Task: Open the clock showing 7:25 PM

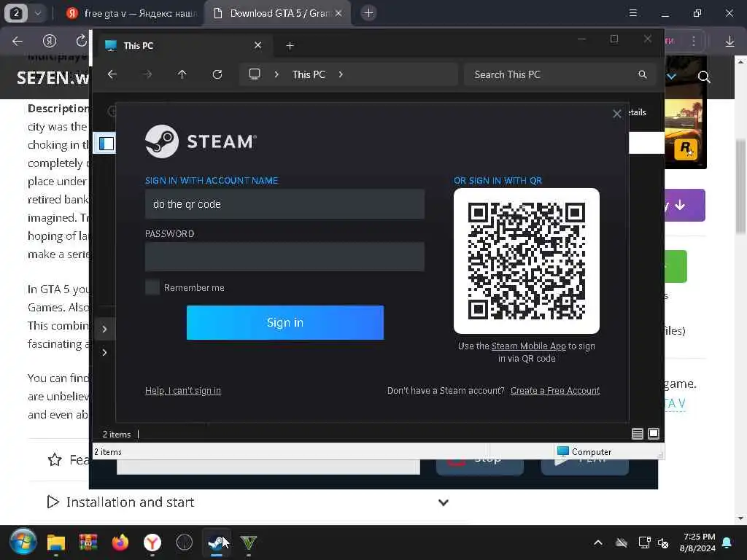Action: [x=698, y=542]
